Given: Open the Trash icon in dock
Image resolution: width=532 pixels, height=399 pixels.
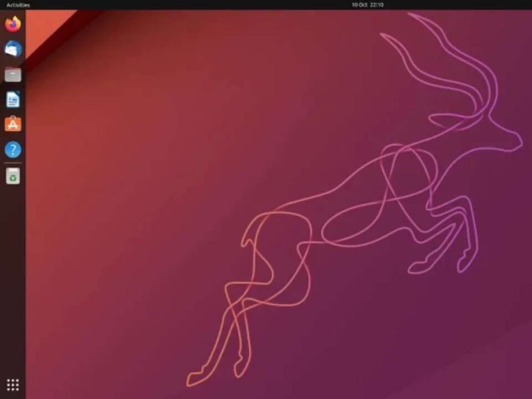Looking at the screenshot, I should tap(13, 176).
